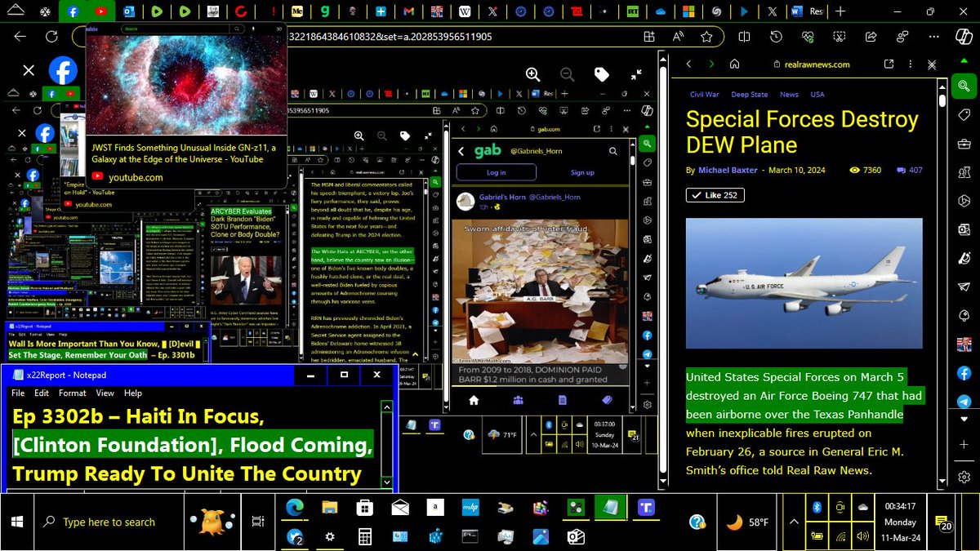Zoom out of the Facebook photo

[x=567, y=74]
